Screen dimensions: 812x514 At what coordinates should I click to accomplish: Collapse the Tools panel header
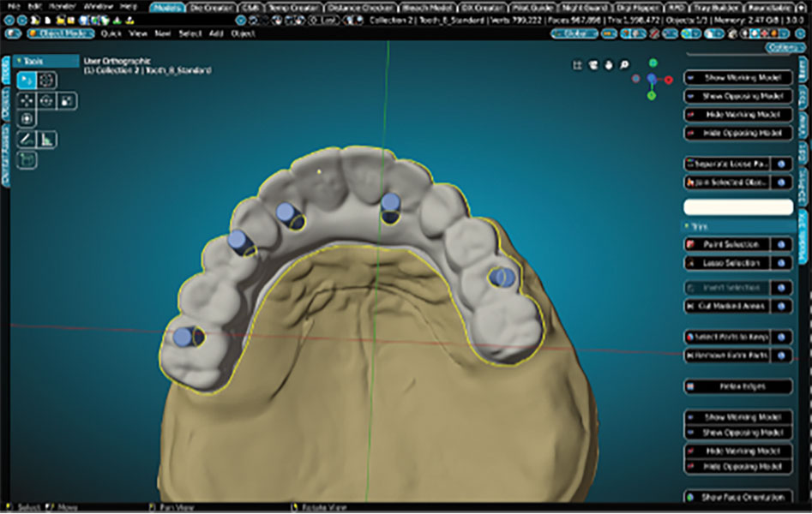34,62
